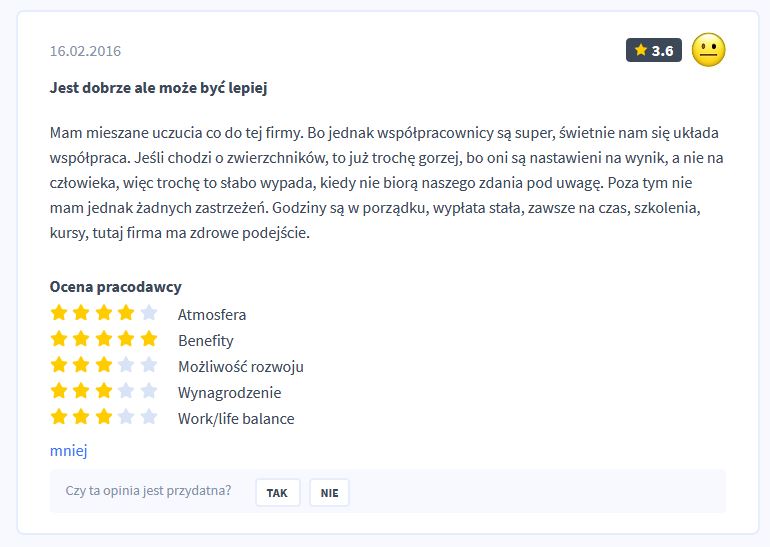Viewport: 770px width, 547px height.
Task: Click the review body text paragraph
Action: pos(385,184)
